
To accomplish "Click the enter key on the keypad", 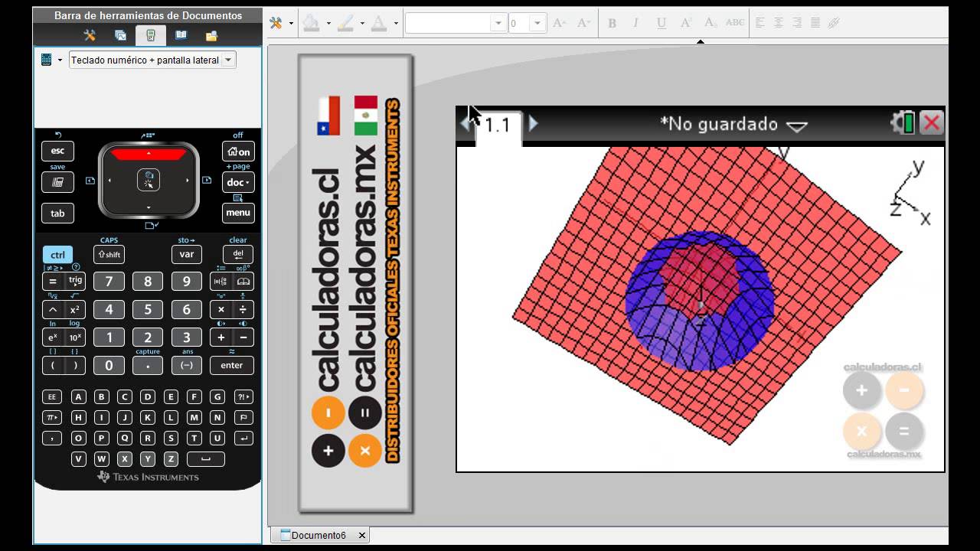I will pyautogui.click(x=232, y=365).
